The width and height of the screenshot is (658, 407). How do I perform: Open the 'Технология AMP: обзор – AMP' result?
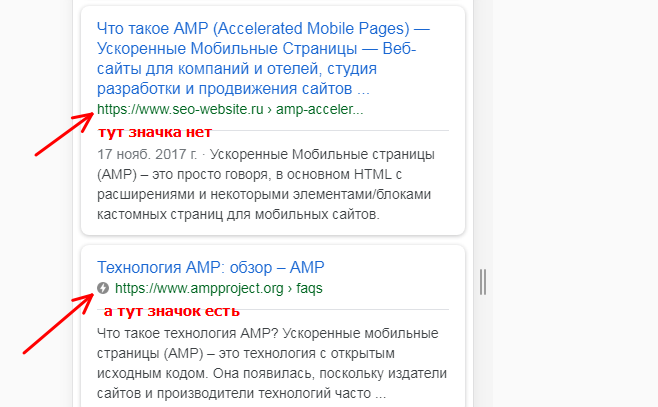tap(211, 267)
